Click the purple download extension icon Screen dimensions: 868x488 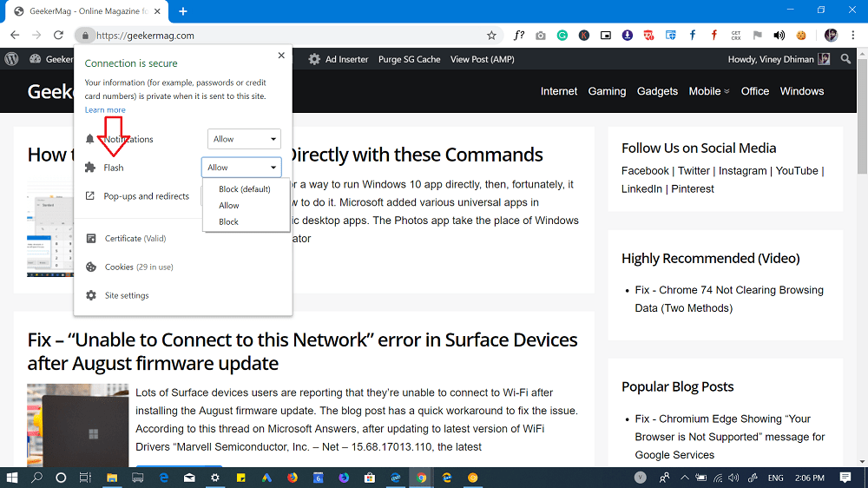point(628,36)
